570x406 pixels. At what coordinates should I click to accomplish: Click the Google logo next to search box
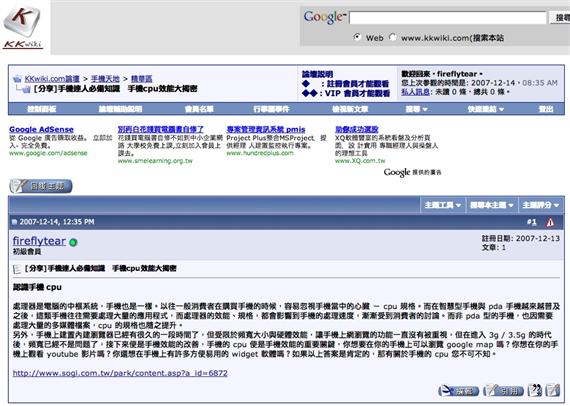pyautogui.click(x=325, y=17)
